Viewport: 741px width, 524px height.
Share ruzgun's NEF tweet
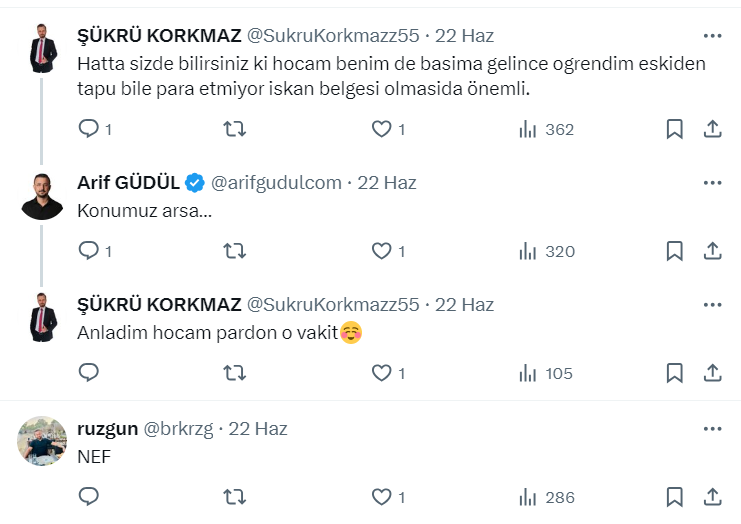click(x=713, y=496)
